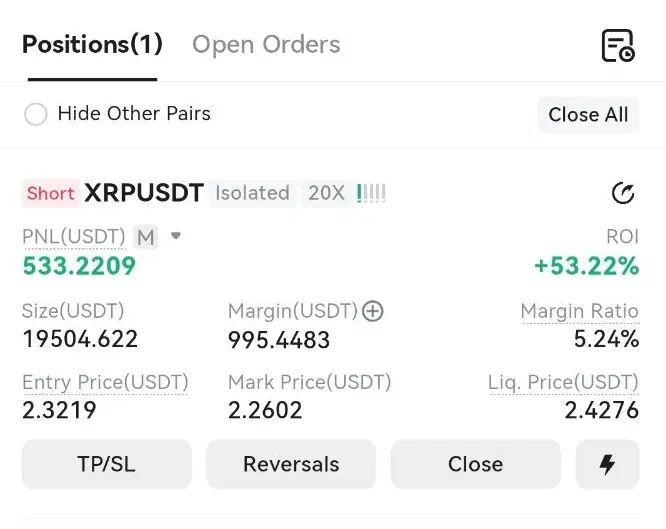This screenshot has width=666, height=529.
Task: Click the Close position button
Action: [x=475, y=464]
